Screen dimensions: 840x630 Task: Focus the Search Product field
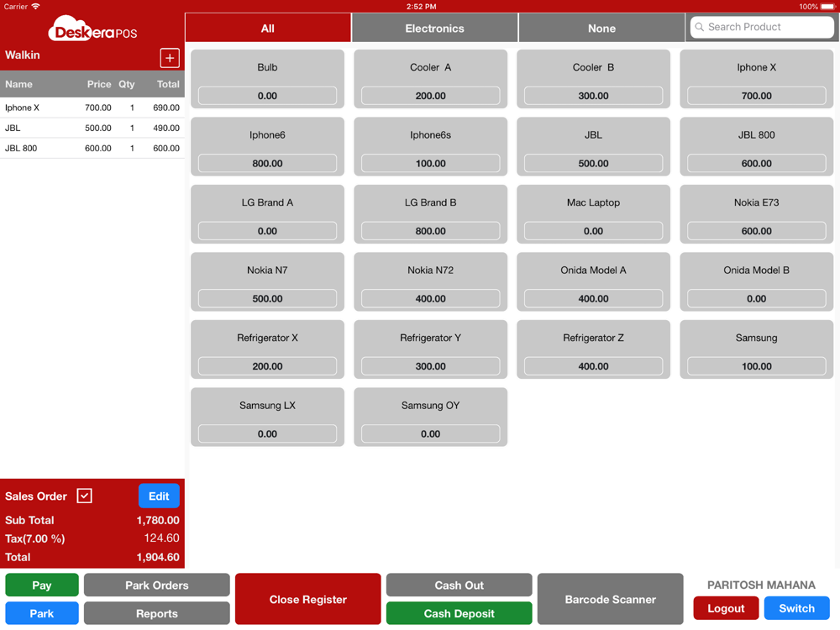762,27
